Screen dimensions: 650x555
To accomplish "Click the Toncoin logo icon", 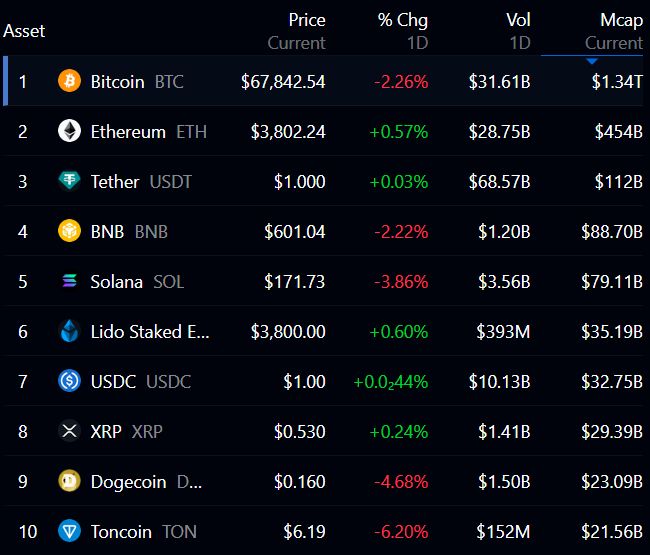I will 69,531.
